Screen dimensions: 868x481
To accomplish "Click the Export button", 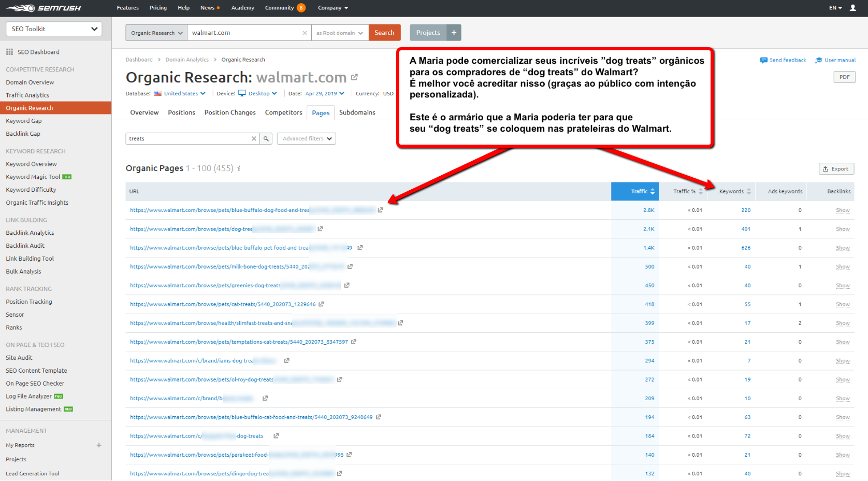I will pyautogui.click(x=836, y=169).
